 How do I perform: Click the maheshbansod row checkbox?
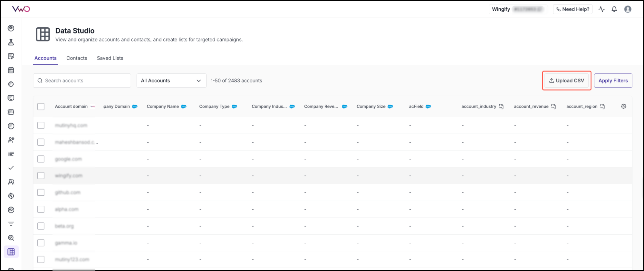(x=41, y=142)
